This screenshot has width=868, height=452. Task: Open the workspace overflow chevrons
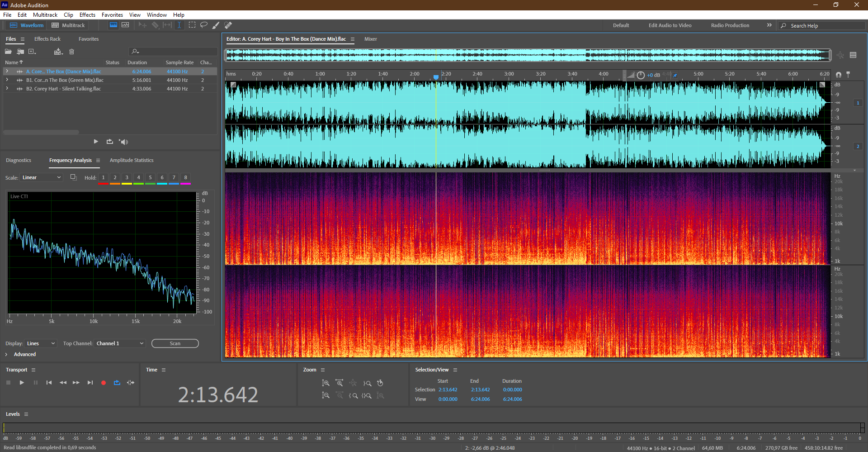coord(769,25)
